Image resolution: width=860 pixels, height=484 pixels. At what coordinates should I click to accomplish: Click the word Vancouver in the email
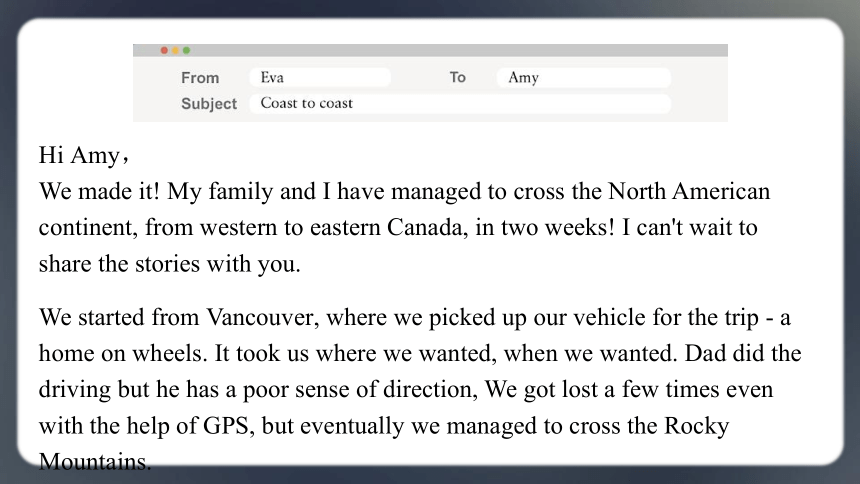click(x=263, y=317)
